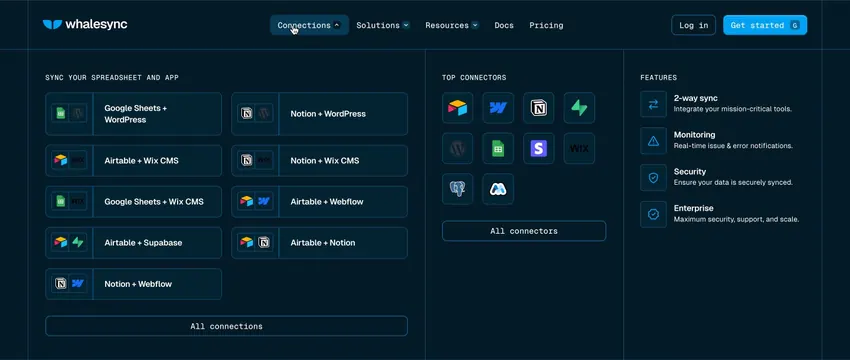Expand the Solutions dropdown

tap(383, 25)
